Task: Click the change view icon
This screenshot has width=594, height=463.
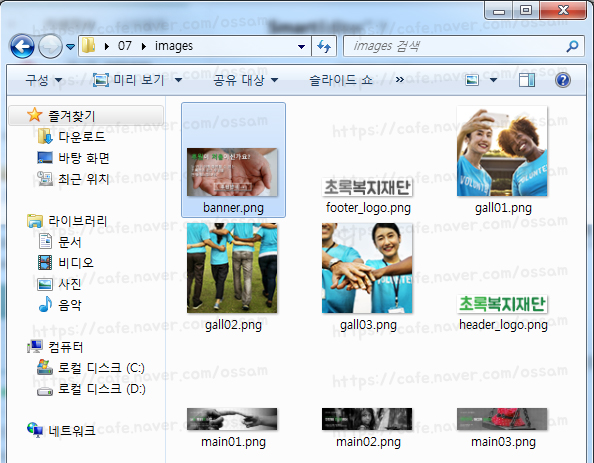Action: [472, 80]
